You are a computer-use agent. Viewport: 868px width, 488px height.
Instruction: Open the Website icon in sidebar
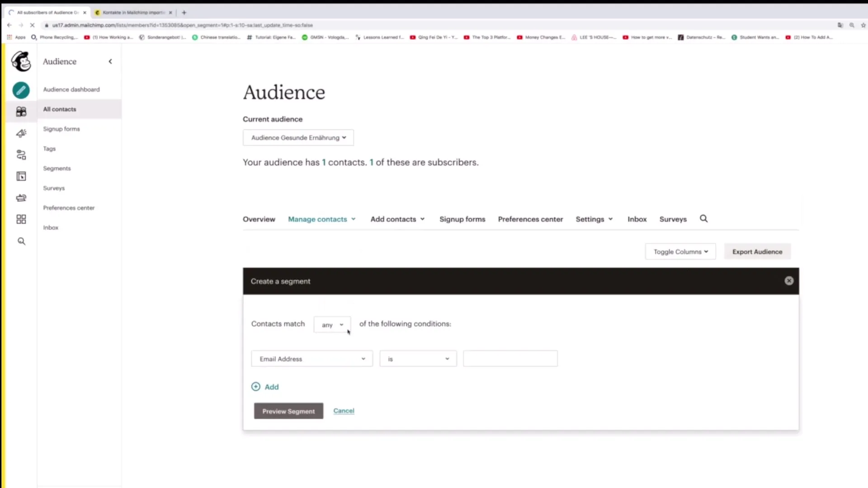pyautogui.click(x=21, y=176)
